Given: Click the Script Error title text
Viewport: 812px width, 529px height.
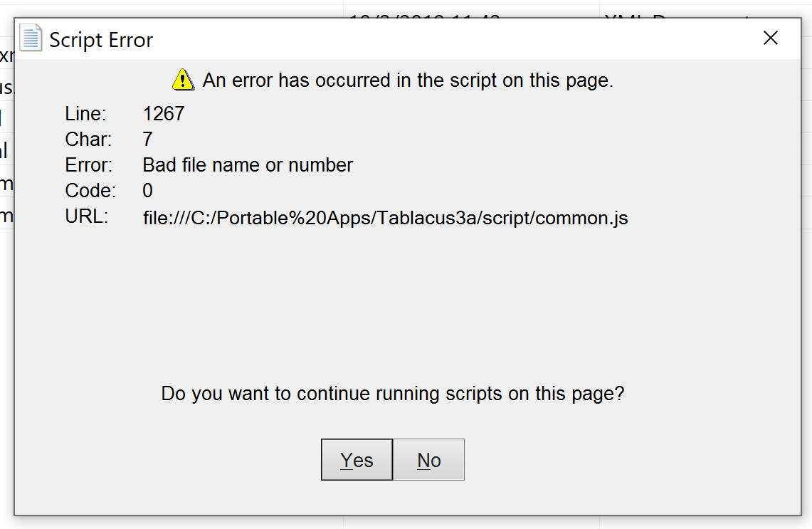Looking at the screenshot, I should coord(100,40).
